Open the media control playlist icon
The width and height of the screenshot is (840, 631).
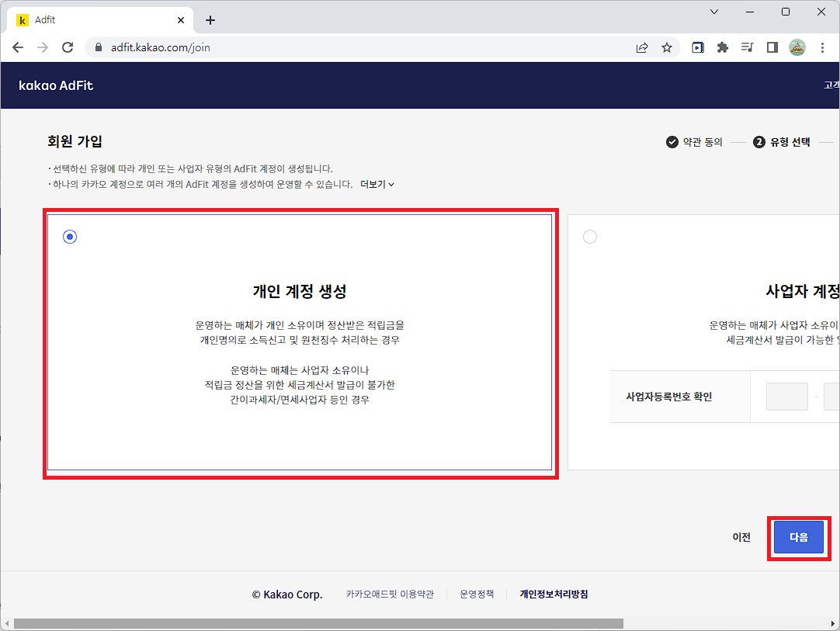point(748,47)
